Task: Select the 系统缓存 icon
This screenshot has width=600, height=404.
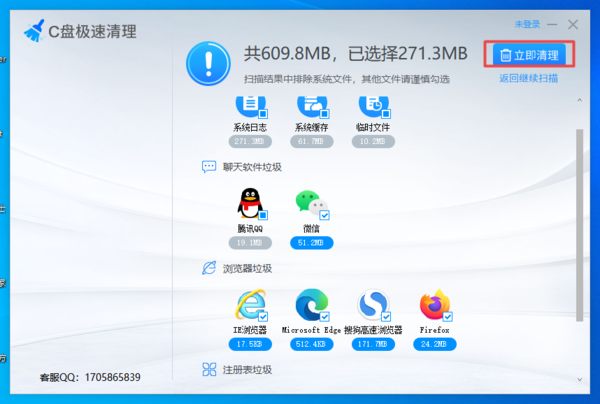Action: (312, 106)
